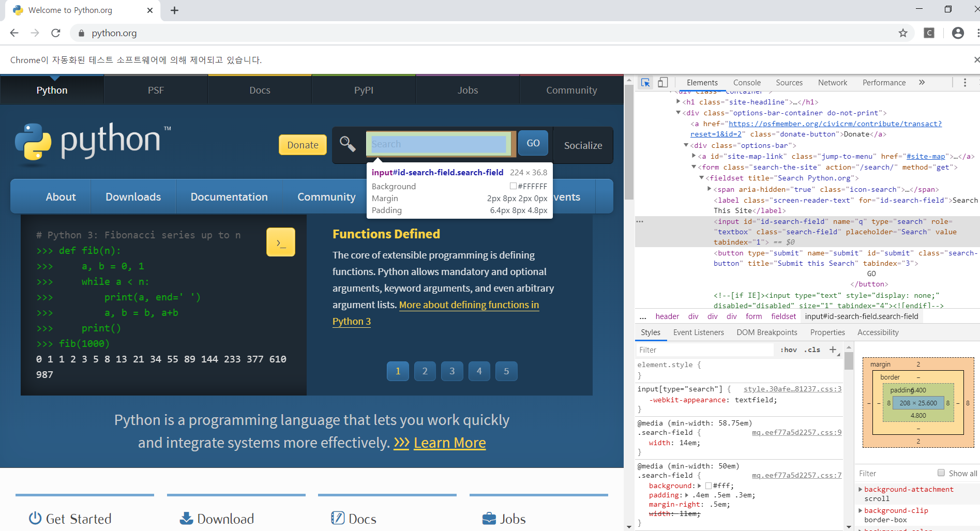The height and width of the screenshot is (531, 980).
Task: Collapse the form search-the-site node
Action: point(693,167)
